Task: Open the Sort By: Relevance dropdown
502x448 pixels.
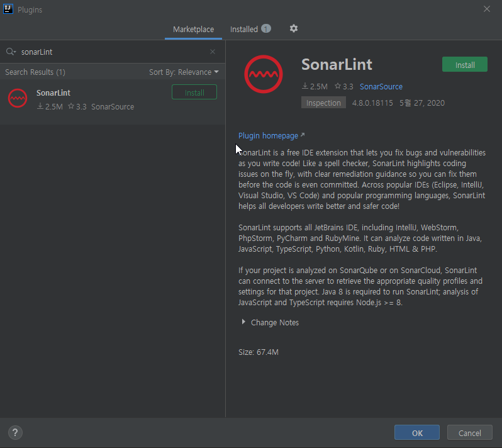Action: click(184, 72)
